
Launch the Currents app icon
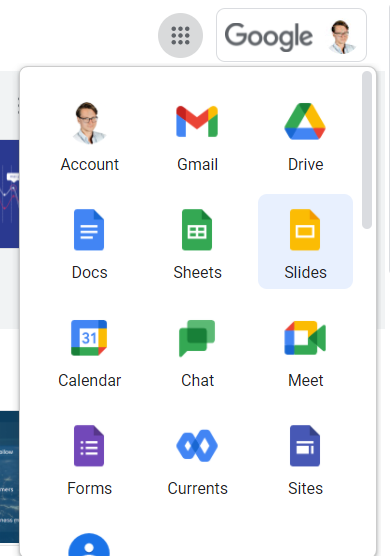click(x=197, y=446)
